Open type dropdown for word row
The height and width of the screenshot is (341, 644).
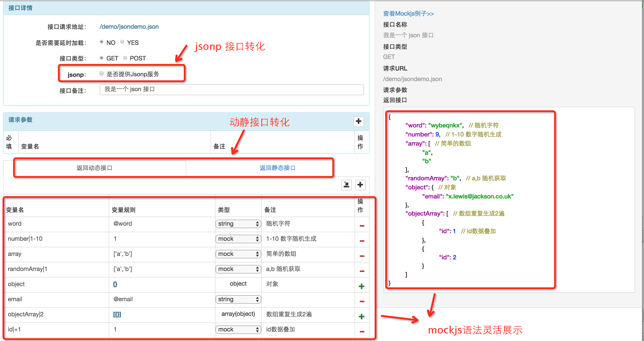(238, 224)
